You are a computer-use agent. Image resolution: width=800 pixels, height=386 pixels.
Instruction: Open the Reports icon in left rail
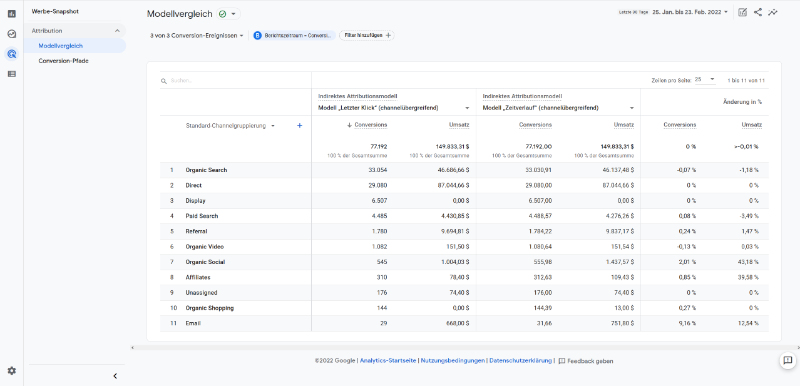[x=12, y=14]
